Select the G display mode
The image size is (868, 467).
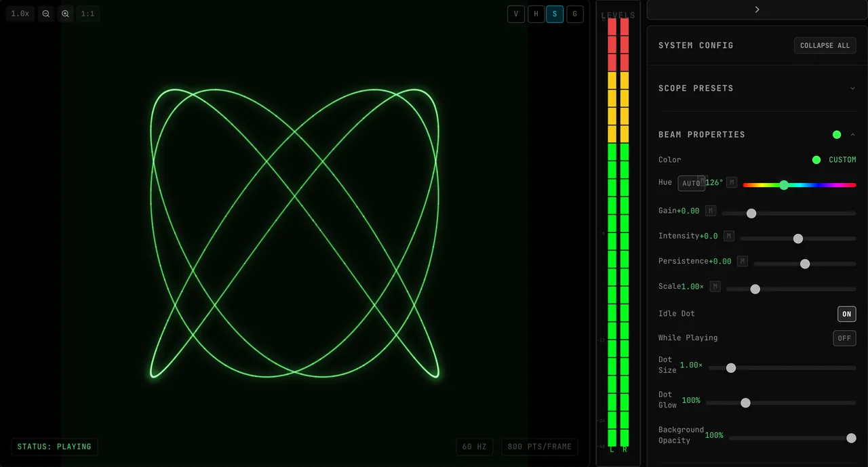coord(575,14)
